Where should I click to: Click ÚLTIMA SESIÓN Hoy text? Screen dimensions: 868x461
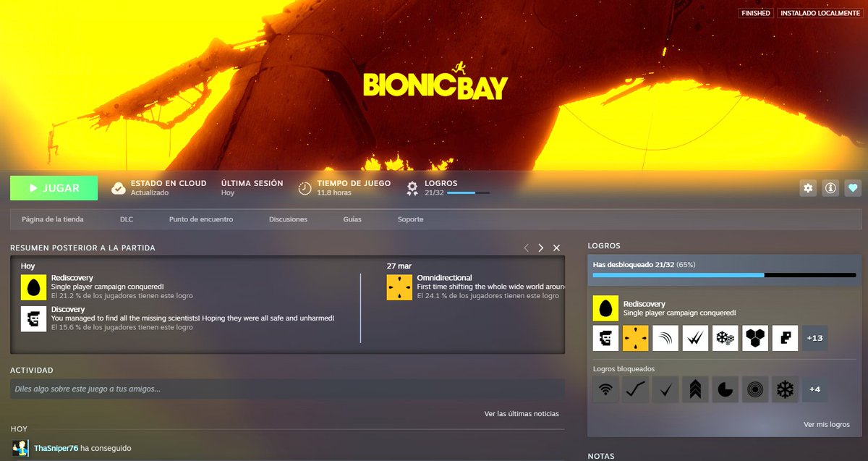[252, 188]
